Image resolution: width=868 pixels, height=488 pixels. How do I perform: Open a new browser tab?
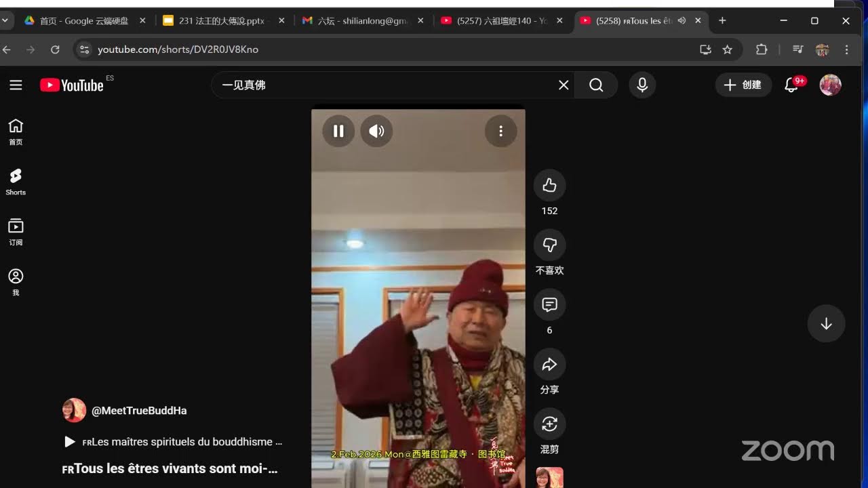(x=722, y=21)
